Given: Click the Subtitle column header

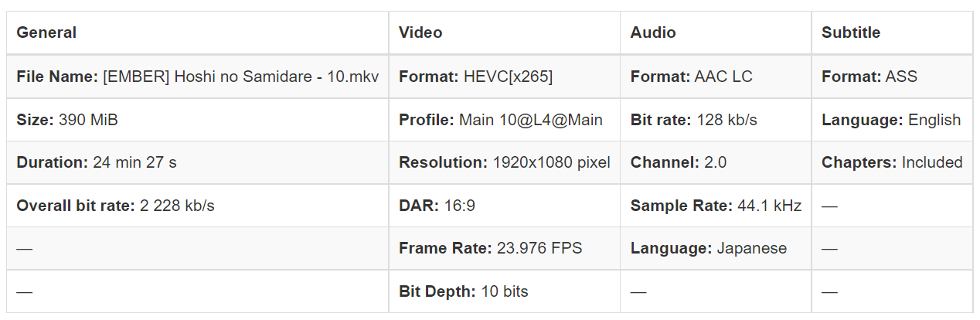Looking at the screenshot, I should (x=851, y=32).
